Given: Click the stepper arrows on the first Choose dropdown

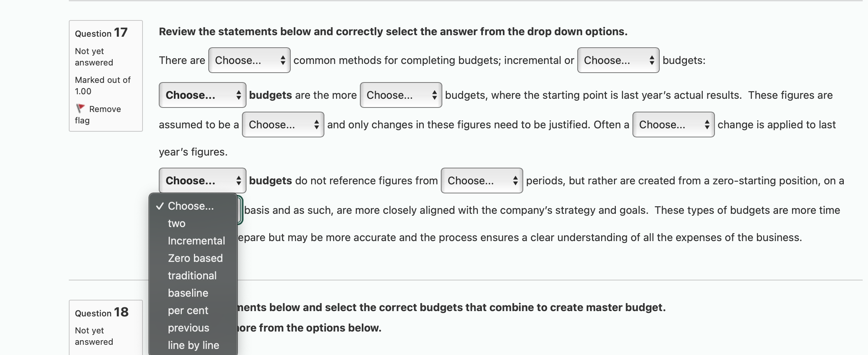Looking at the screenshot, I should [x=283, y=60].
